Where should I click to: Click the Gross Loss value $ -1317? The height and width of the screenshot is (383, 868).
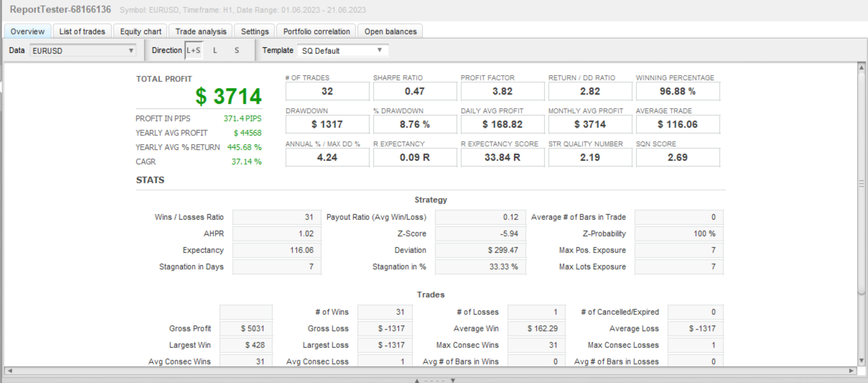385,329
